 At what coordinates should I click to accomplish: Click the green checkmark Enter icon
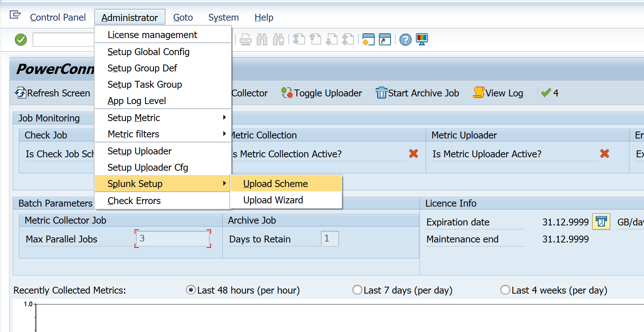tap(21, 40)
